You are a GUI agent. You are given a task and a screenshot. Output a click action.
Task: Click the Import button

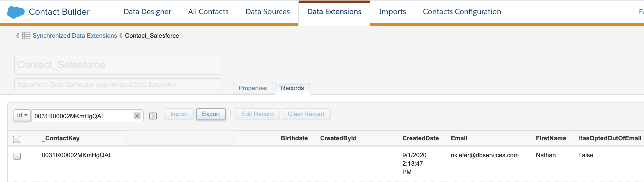pos(179,114)
